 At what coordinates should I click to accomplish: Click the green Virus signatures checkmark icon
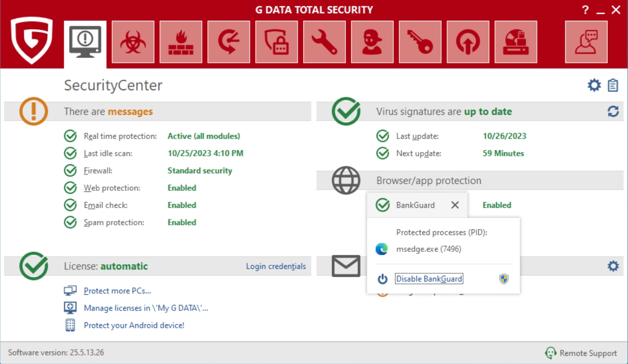point(346,111)
